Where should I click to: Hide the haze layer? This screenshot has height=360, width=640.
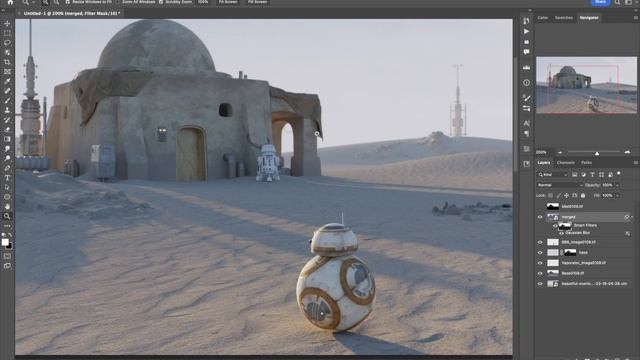click(x=540, y=253)
